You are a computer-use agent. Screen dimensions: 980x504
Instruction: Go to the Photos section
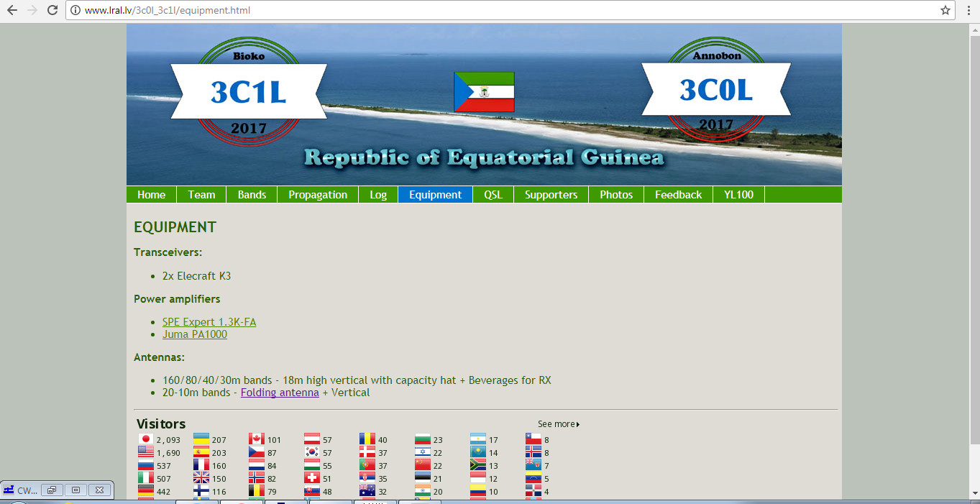coord(615,194)
